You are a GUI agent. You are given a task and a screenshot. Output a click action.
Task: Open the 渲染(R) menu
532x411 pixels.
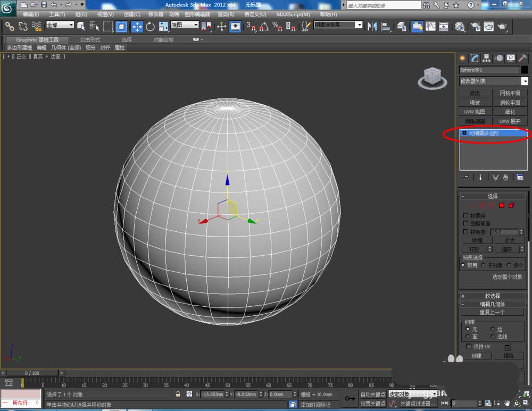[x=227, y=14]
